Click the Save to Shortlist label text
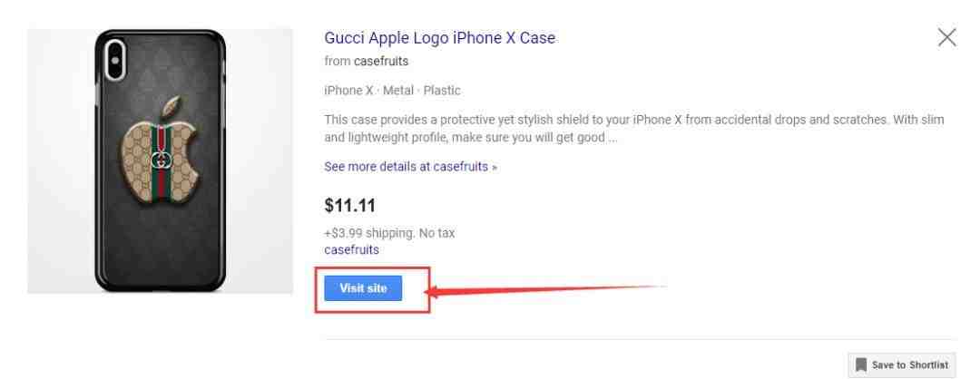The width and height of the screenshot is (980, 379). [910, 365]
